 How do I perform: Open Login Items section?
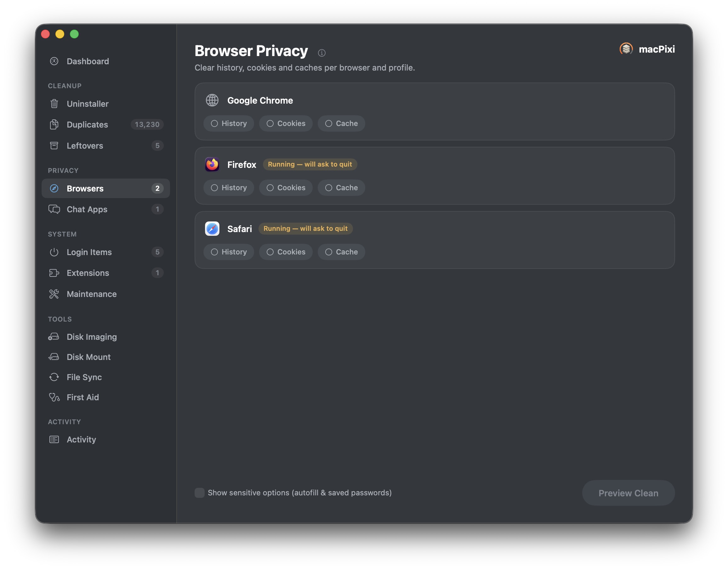(x=106, y=252)
